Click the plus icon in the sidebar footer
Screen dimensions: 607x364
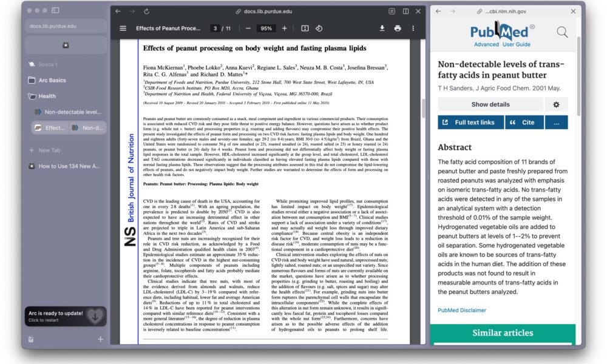(100, 339)
